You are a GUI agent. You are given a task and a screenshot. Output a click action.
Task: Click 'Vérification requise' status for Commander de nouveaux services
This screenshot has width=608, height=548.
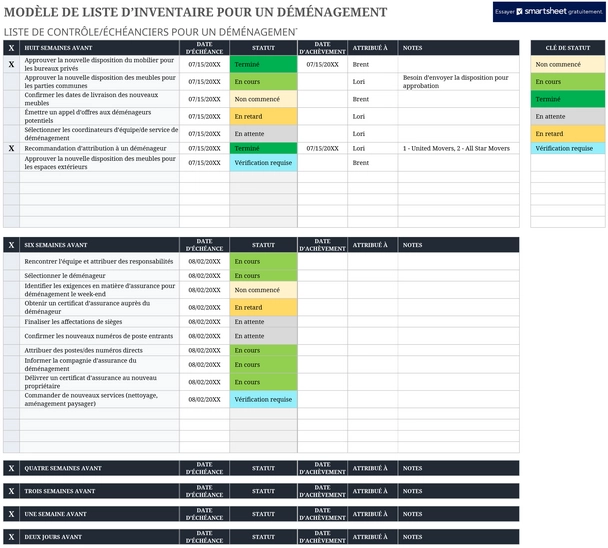tap(263, 399)
